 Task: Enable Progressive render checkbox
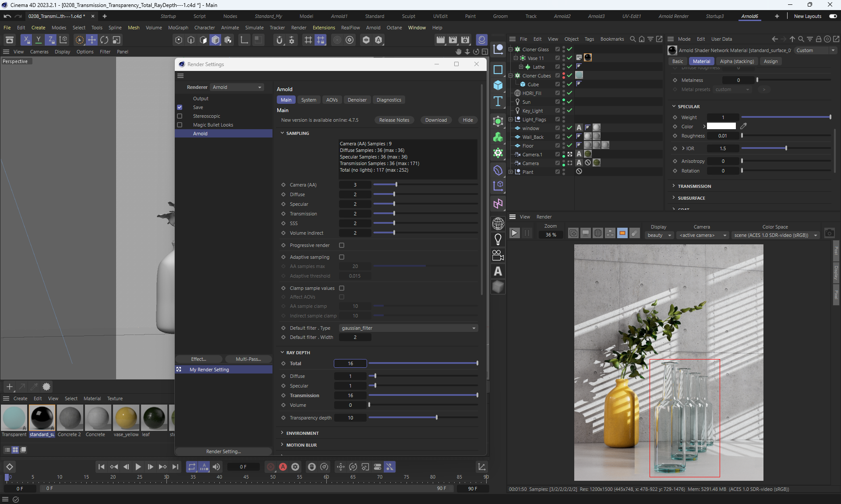tap(342, 245)
